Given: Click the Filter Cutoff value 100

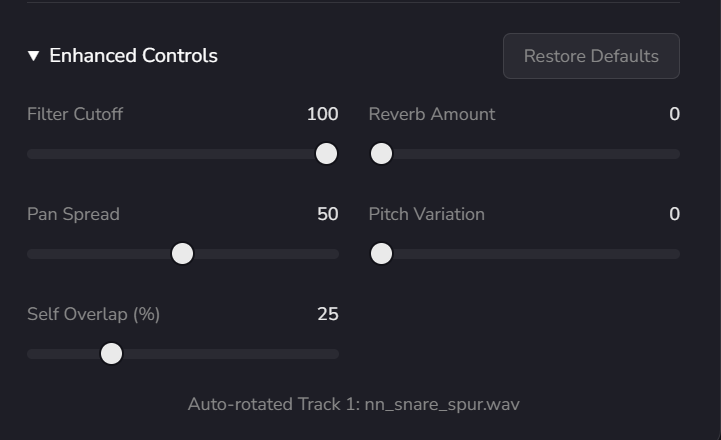Looking at the screenshot, I should point(322,114).
